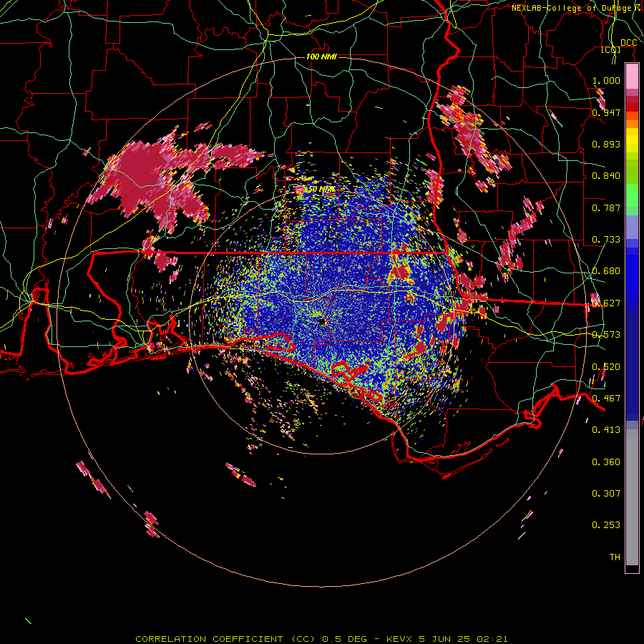Click the [CC] unit label
The width and height of the screenshot is (644, 644).
point(611,49)
